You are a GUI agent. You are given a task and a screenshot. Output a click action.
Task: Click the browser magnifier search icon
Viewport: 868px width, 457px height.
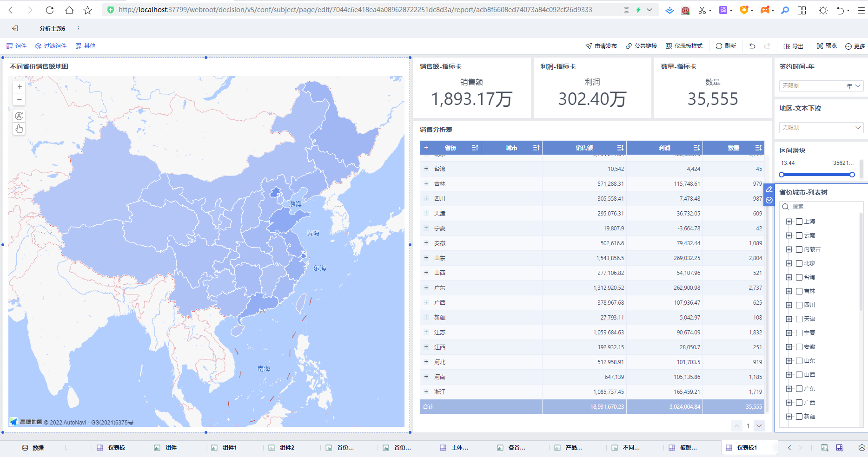[785, 10]
